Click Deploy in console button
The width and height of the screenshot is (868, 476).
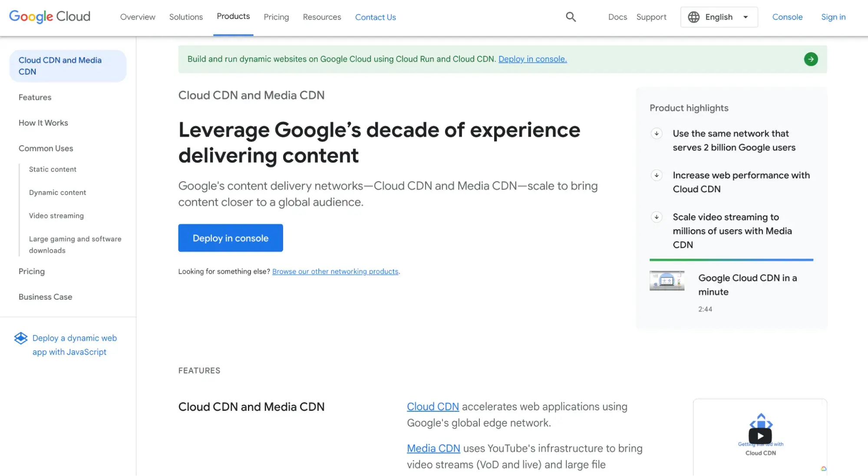[231, 238]
